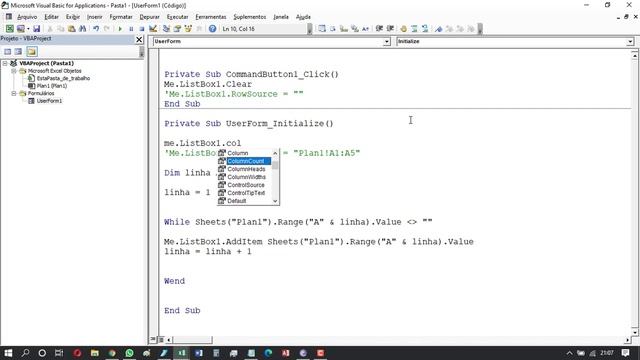The width and height of the screenshot is (640, 360).
Task: Click View Code icon in Project panel
Action: click(x=7, y=51)
